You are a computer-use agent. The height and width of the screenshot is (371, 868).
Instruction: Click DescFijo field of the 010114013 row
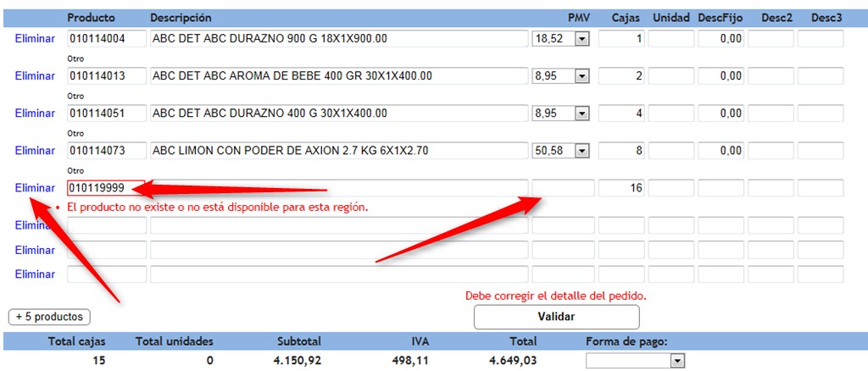click(x=721, y=76)
